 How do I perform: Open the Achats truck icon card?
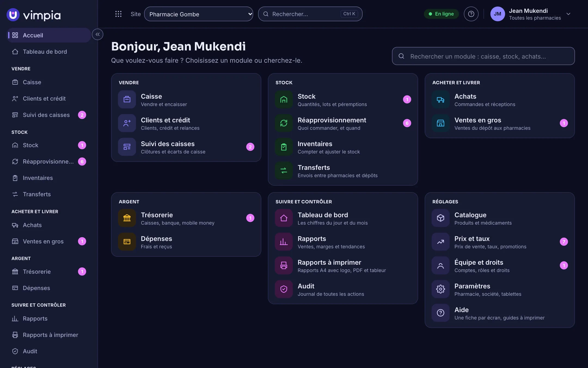point(440,99)
